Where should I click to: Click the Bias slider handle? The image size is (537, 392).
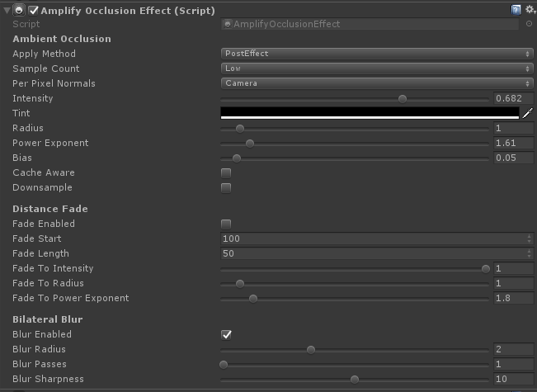click(236, 158)
